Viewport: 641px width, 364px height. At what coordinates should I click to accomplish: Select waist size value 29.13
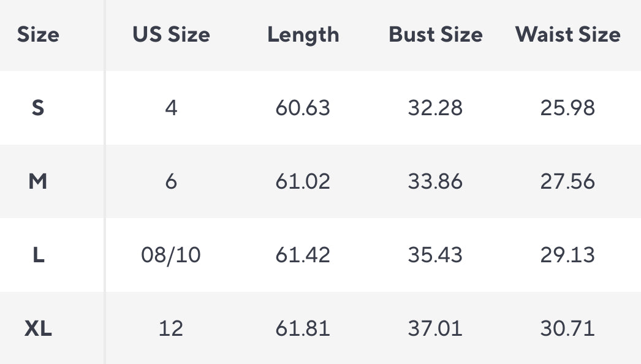click(567, 255)
